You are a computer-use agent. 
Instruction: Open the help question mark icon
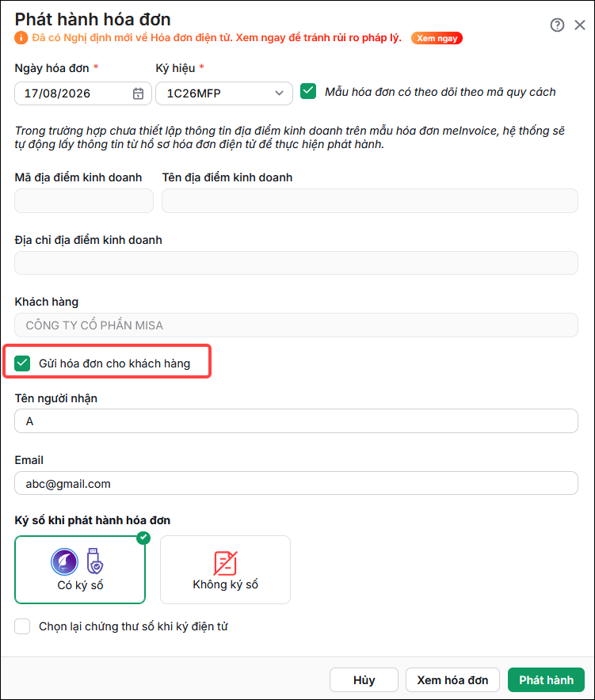(557, 25)
